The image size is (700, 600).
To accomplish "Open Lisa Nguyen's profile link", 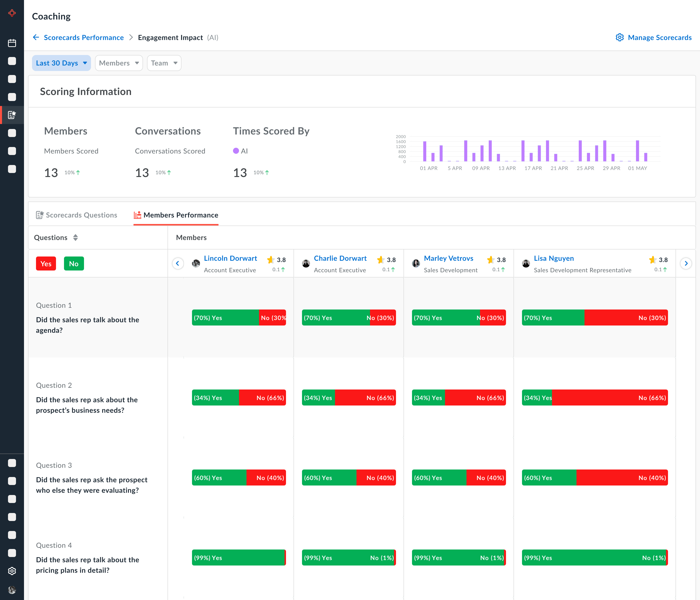I will tap(554, 258).
